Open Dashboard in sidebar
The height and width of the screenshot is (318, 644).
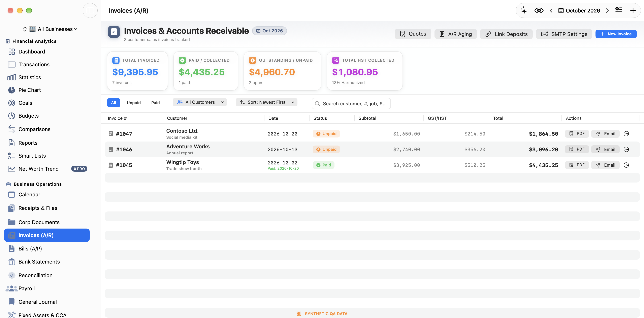tap(47, 52)
